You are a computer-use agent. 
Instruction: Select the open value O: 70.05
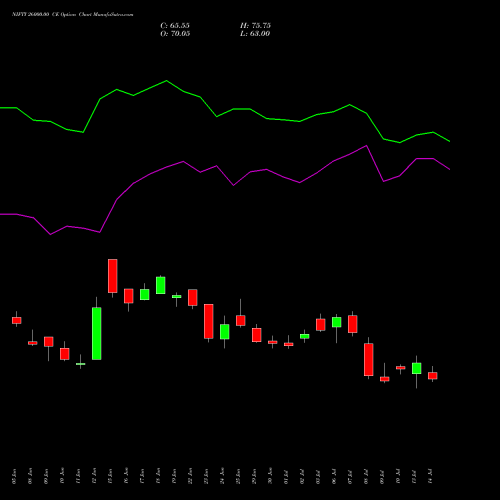[175, 34]
